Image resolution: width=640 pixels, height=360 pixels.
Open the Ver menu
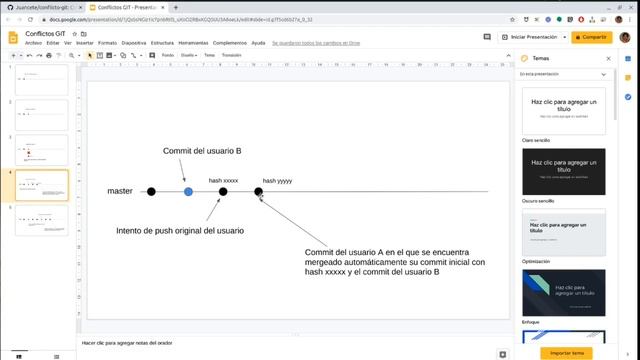68,43
